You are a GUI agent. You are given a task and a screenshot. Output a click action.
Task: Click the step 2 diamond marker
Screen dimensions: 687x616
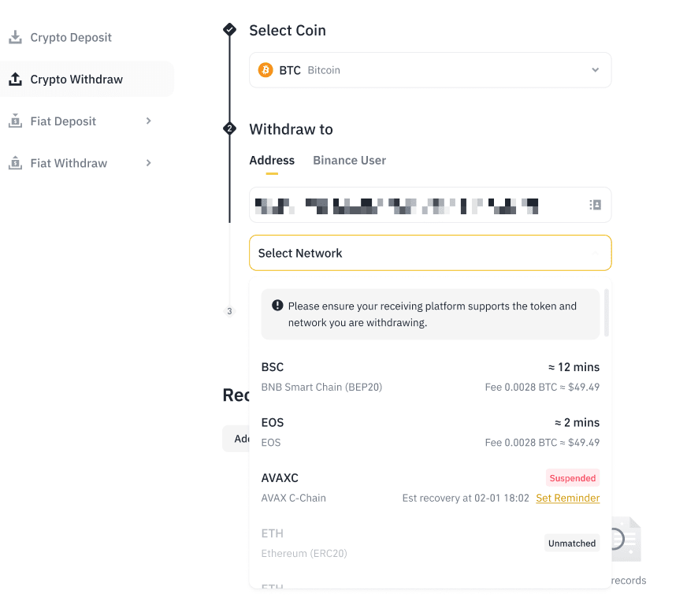[x=229, y=129]
